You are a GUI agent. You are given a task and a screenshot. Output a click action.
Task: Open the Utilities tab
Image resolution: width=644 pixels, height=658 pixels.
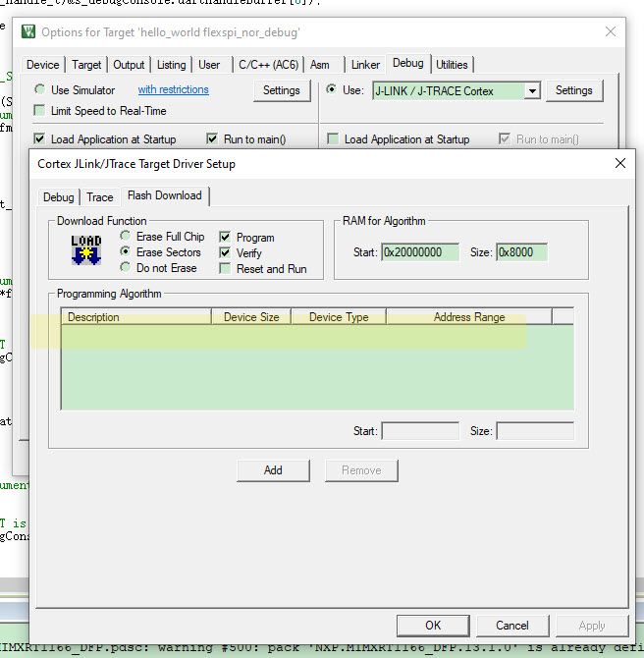pos(452,65)
